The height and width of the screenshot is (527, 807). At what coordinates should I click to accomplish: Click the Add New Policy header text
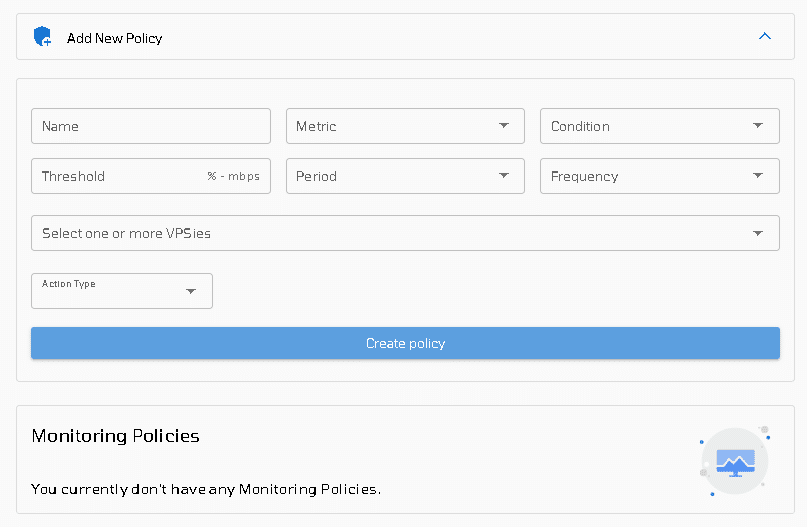tap(114, 38)
